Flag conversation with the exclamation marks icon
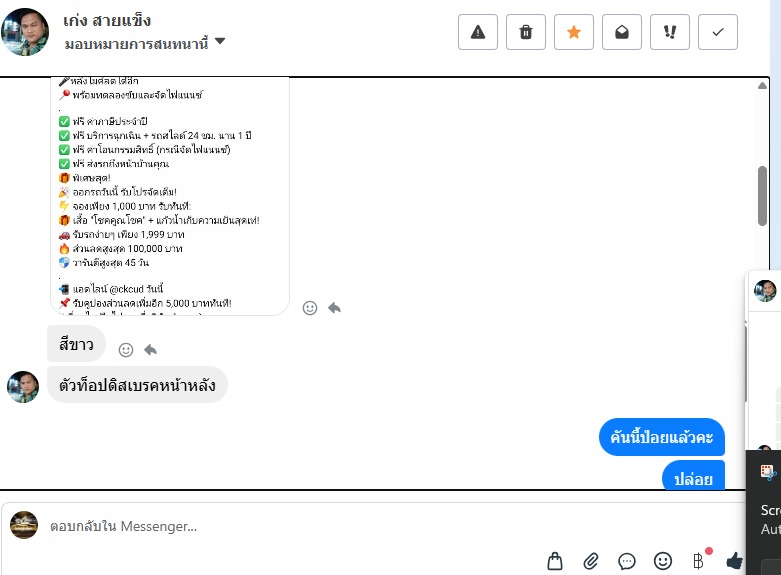This screenshot has width=781, height=575. 669,32
